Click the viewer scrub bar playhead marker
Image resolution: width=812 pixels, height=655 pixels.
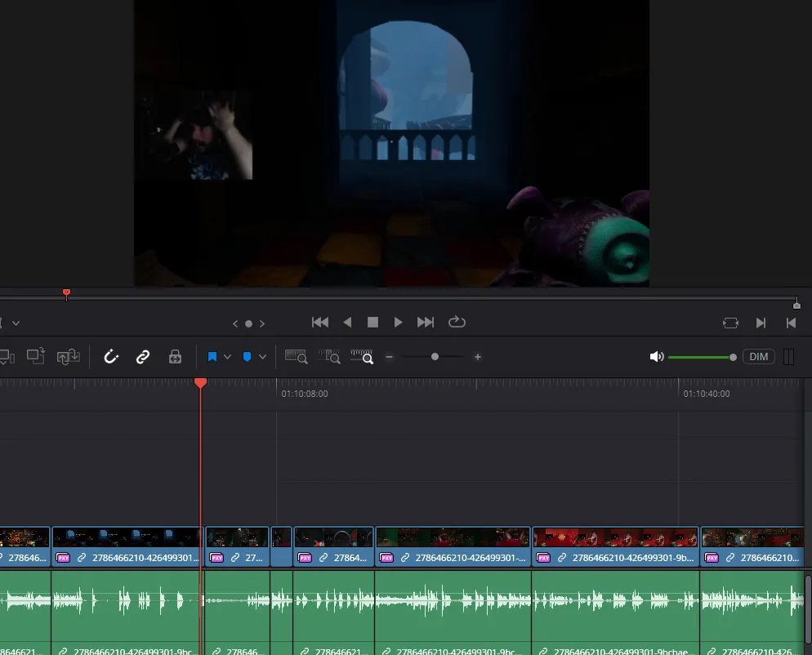pos(66,294)
